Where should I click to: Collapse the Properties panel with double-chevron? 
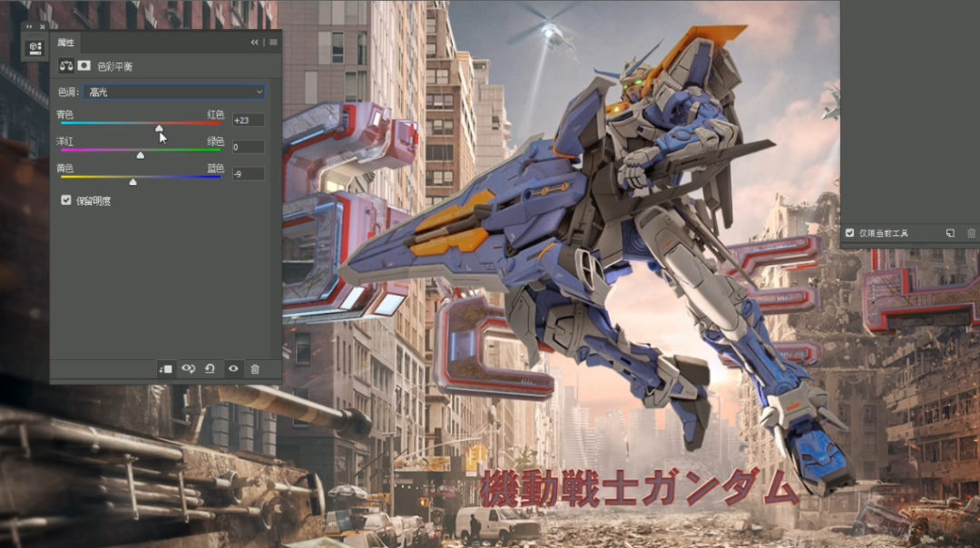click(x=254, y=43)
